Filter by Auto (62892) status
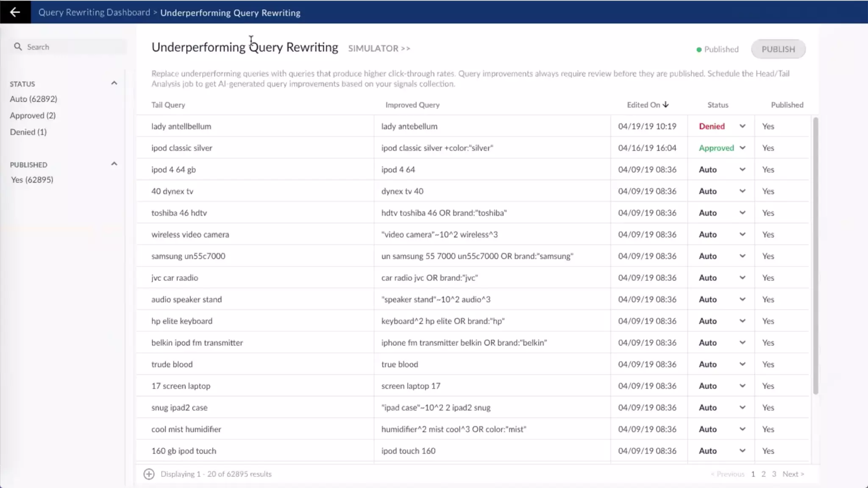The width and height of the screenshot is (868, 488). pyautogui.click(x=33, y=99)
